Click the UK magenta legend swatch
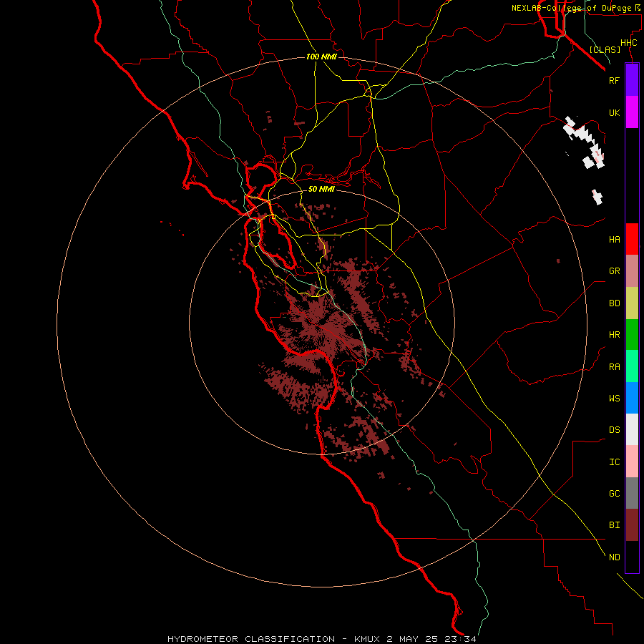644x644 pixels. pos(632,112)
